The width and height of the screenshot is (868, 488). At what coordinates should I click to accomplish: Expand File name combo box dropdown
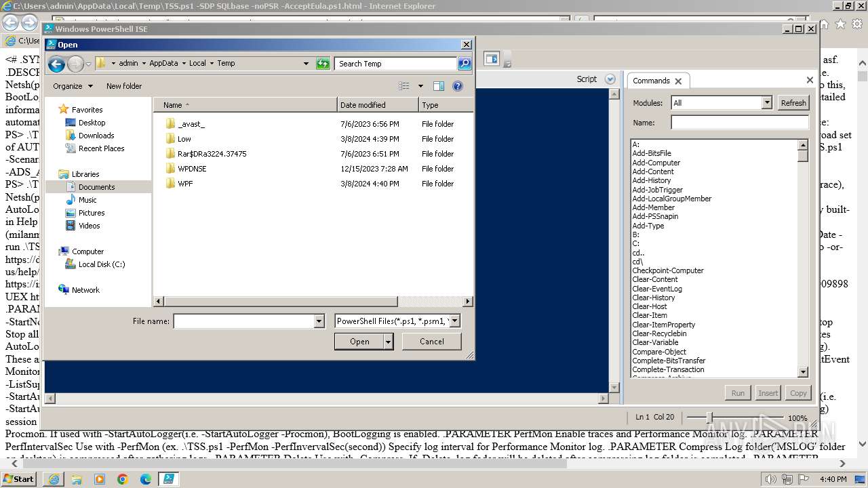(x=319, y=321)
